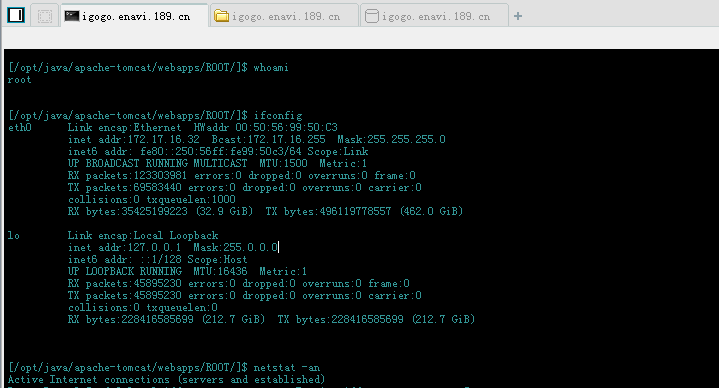The height and width of the screenshot is (388, 719).
Task: Click the white panel icon at top left
Action: 16,15
